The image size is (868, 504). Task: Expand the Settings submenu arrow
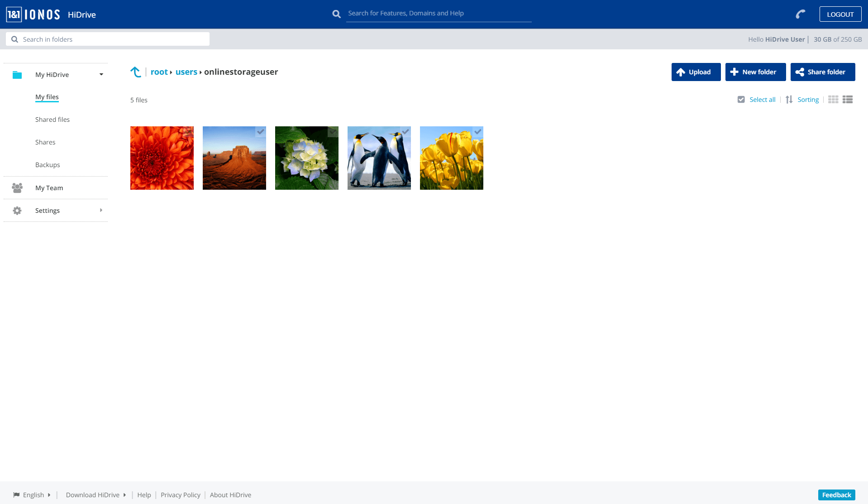tap(101, 211)
